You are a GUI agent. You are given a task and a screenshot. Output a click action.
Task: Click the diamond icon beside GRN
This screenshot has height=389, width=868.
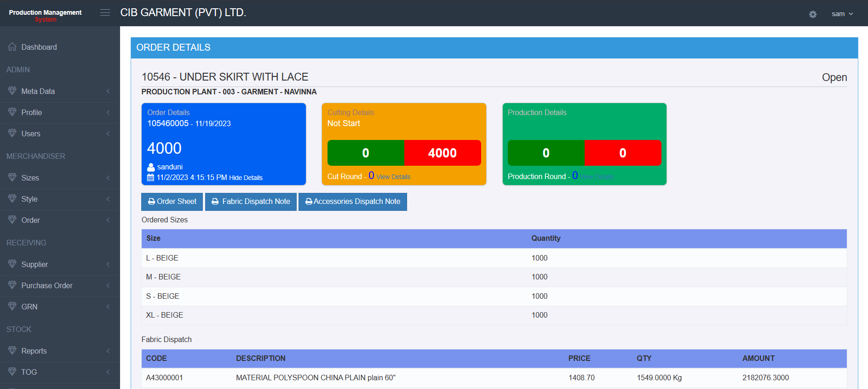pyautogui.click(x=12, y=307)
